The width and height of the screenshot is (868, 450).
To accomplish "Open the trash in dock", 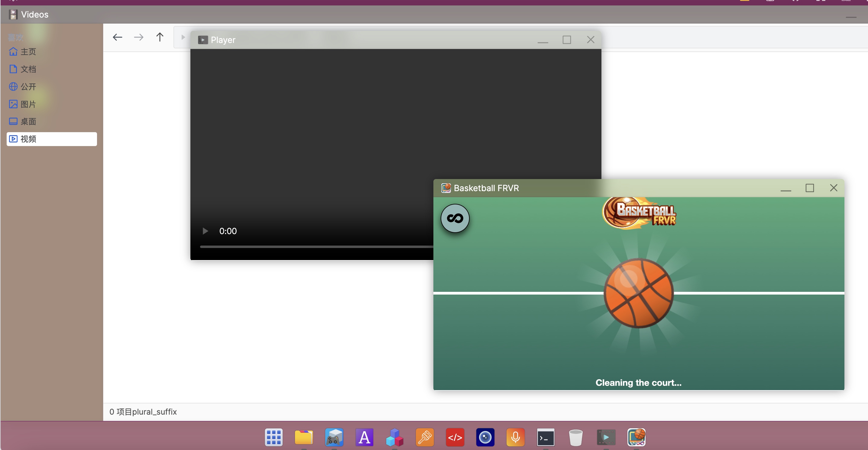I will 575,437.
